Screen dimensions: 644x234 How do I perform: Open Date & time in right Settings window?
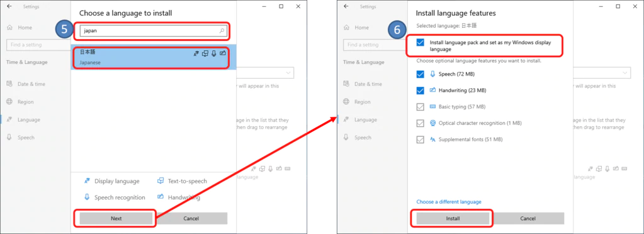point(368,84)
